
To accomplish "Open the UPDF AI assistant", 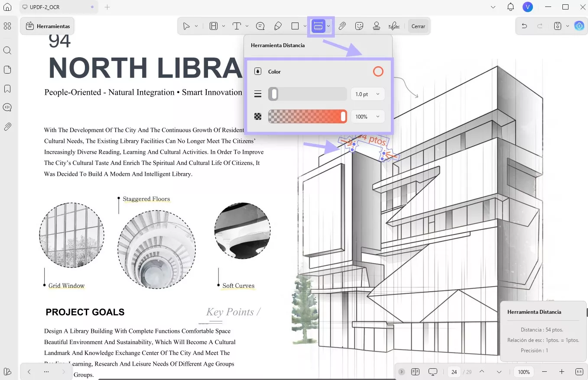I will (579, 26).
